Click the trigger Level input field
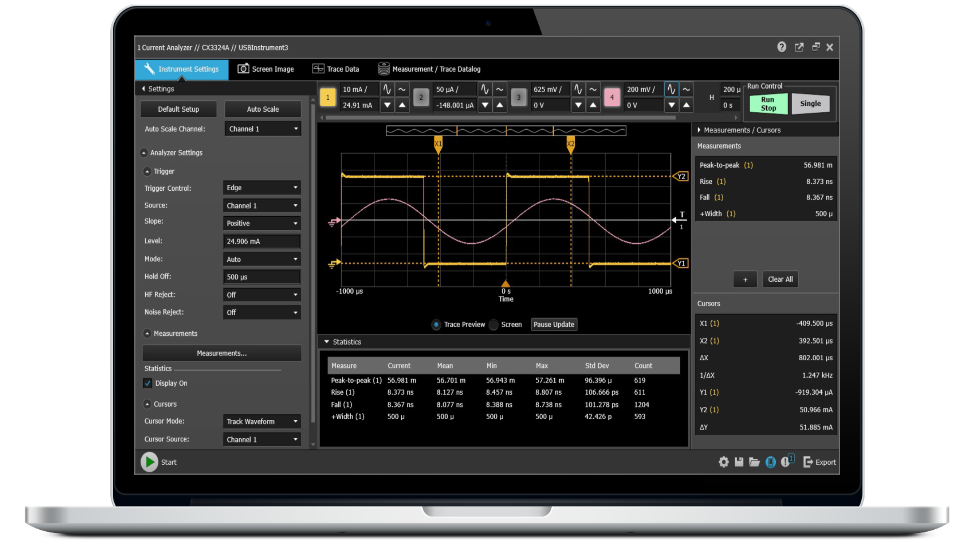This screenshot has width=980, height=550. pos(262,241)
